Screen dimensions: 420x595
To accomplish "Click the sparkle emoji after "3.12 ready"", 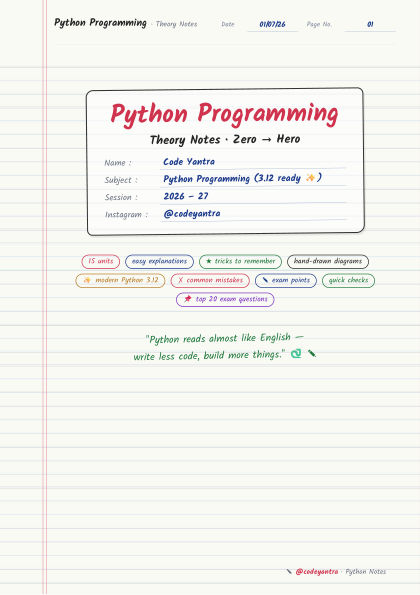I will coord(310,178).
